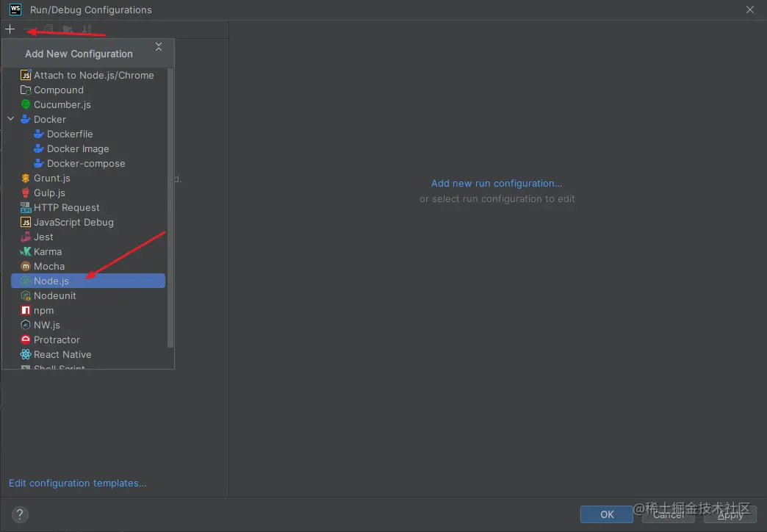Click the Docker whale icon beside Docker

[26, 120]
